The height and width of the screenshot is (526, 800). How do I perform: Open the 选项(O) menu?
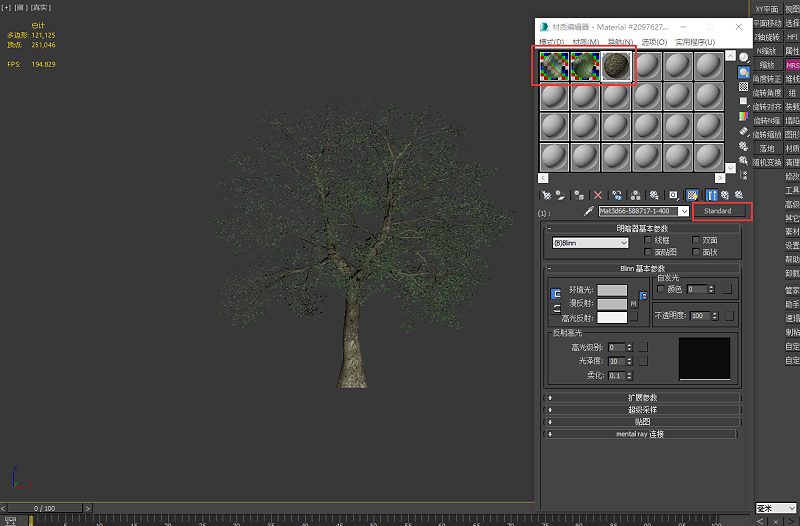(655, 42)
